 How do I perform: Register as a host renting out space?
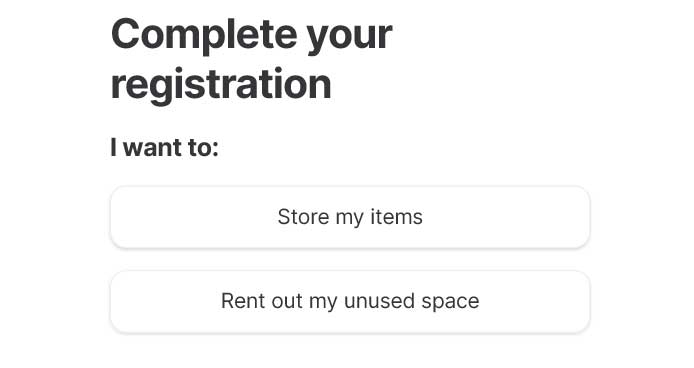[350, 302]
